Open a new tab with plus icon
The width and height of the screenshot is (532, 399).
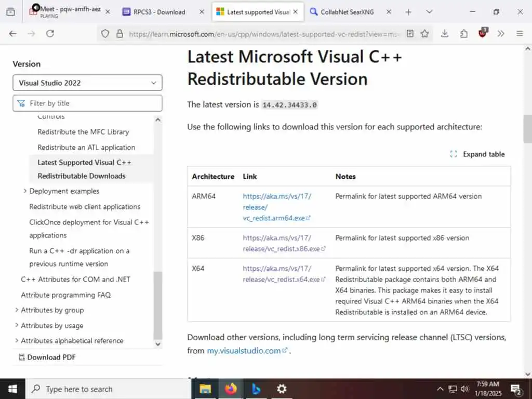coord(408,12)
